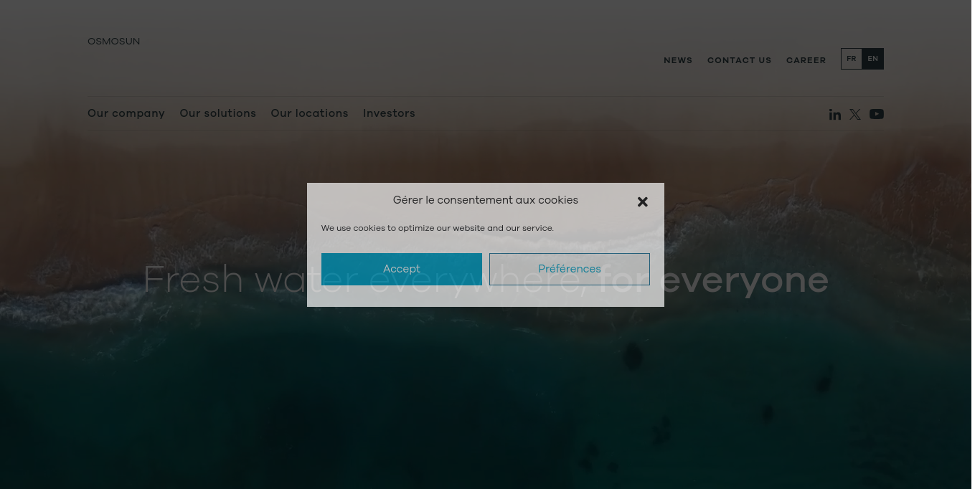The height and width of the screenshot is (489, 980).
Task: Go to the NEWS page
Action: tap(678, 60)
